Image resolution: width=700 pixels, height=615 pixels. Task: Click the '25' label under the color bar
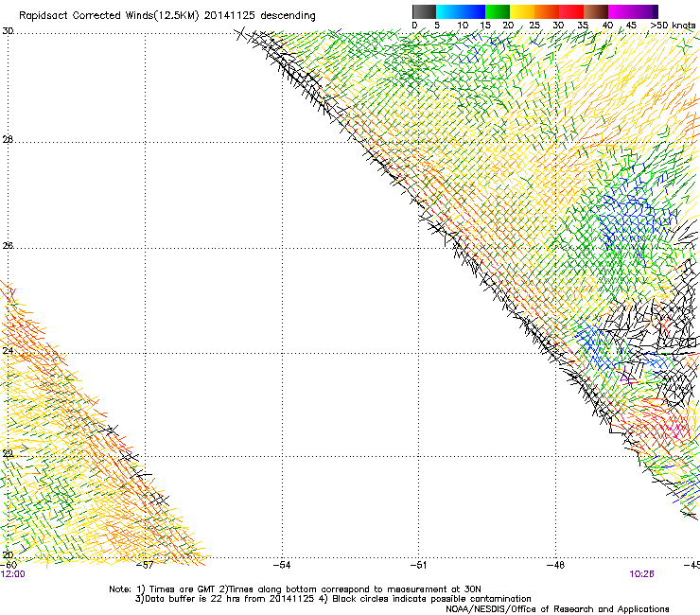[x=534, y=26]
